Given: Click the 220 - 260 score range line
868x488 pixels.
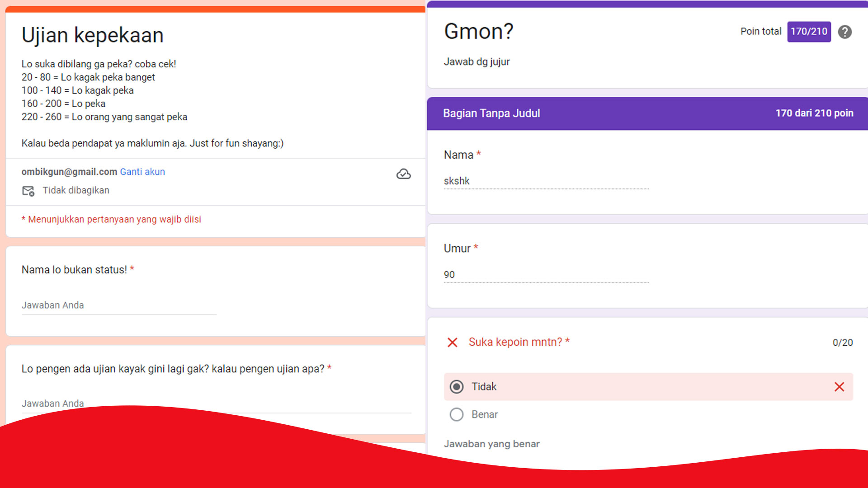Looking at the screenshot, I should tap(104, 117).
